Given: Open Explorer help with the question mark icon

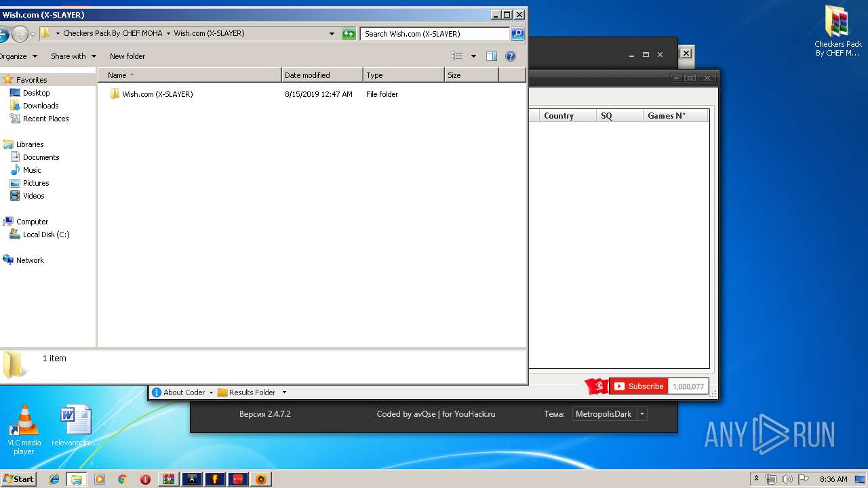Looking at the screenshot, I should coord(511,56).
